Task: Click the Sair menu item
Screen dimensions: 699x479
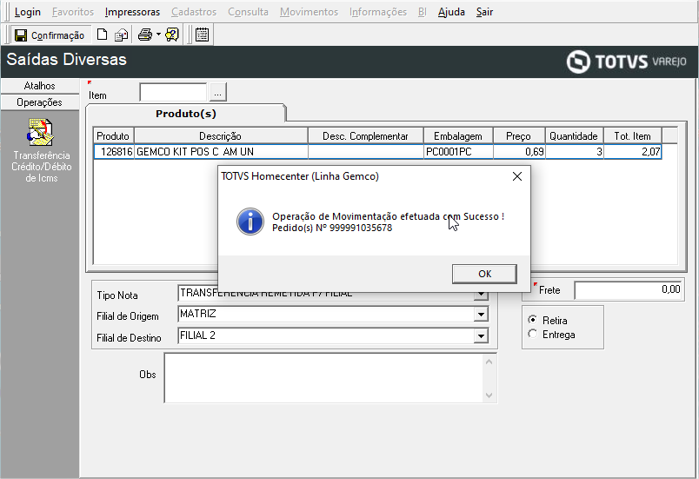Action: click(x=485, y=12)
